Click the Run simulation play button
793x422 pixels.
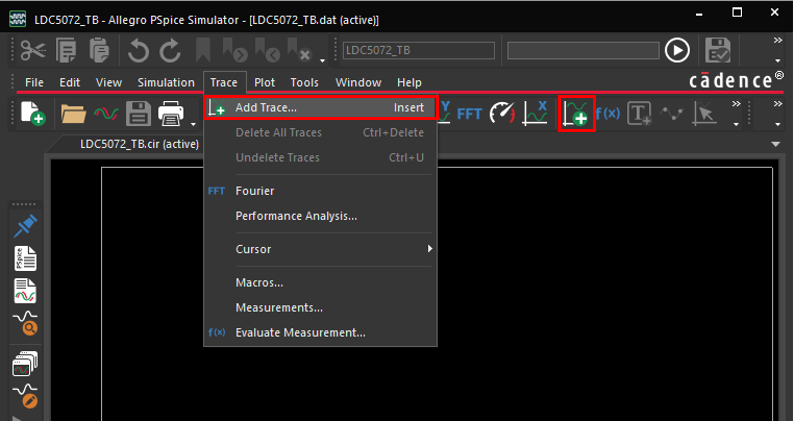(x=677, y=50)
